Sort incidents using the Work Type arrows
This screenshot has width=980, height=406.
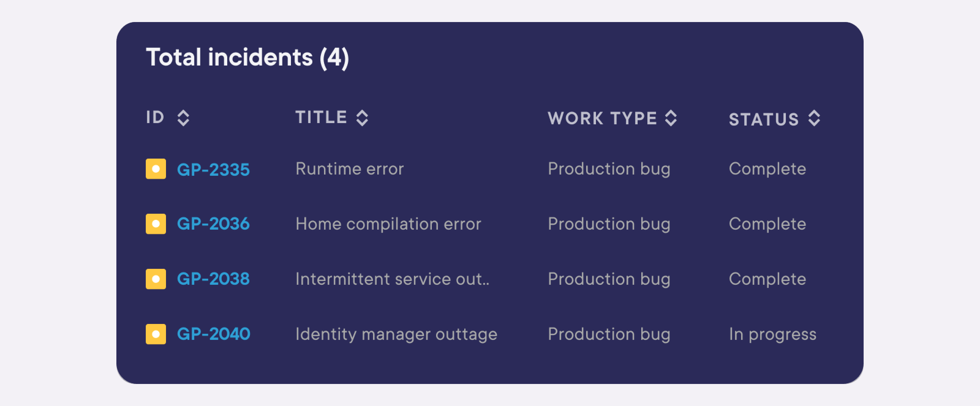[x=671, y=118]
